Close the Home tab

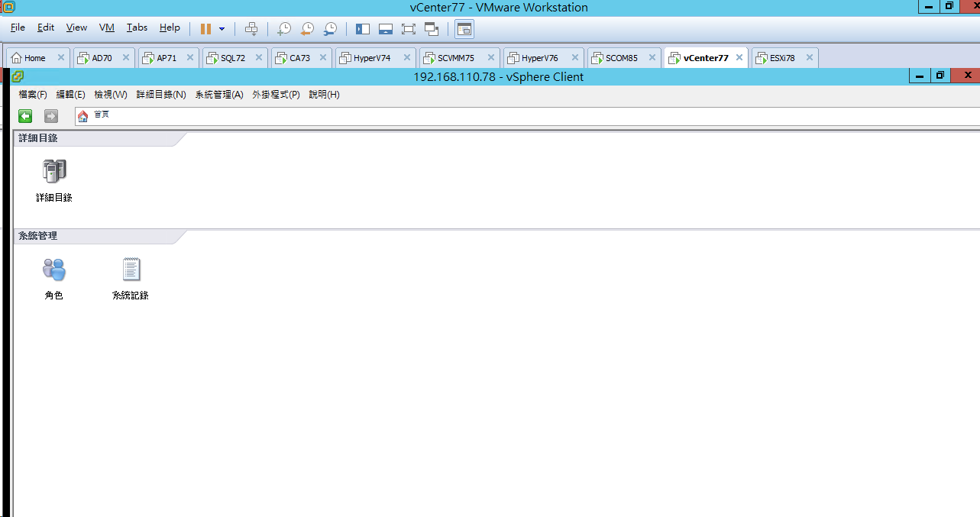[61, 57]
